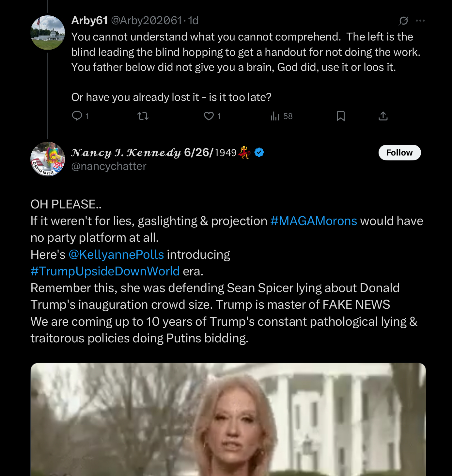Open the #TrumpUpsideDownWorld hashtag
The height and width of the screenshot is (476, 452).
pos(105,271)
